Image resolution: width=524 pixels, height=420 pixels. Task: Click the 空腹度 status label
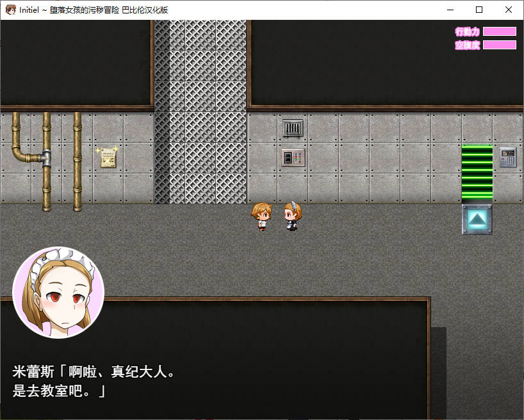467,45
